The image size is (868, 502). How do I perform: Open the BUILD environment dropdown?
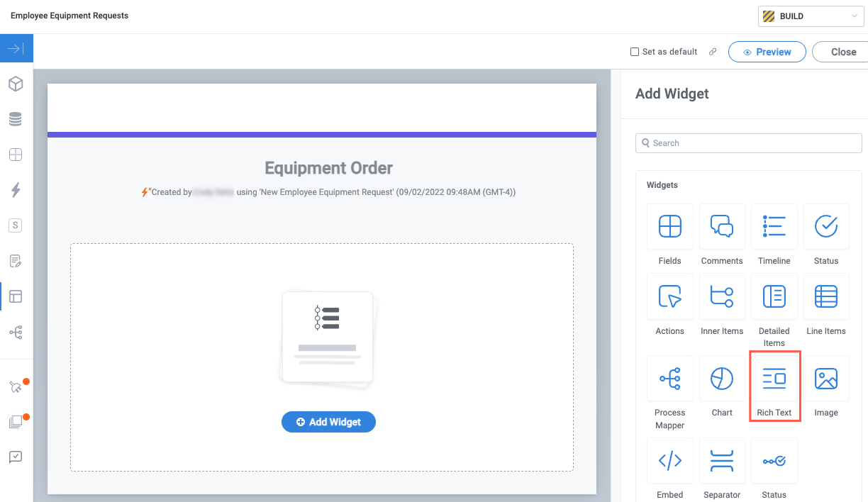809,16
